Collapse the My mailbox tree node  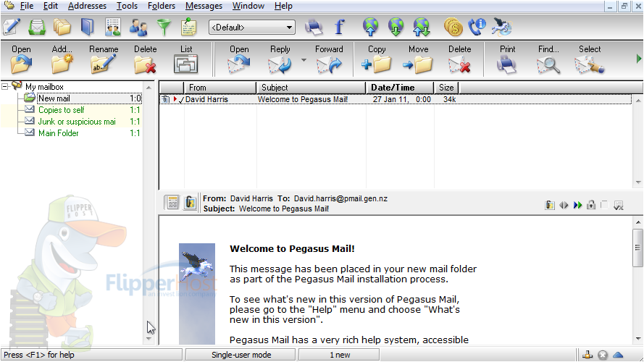click(5, 87)
